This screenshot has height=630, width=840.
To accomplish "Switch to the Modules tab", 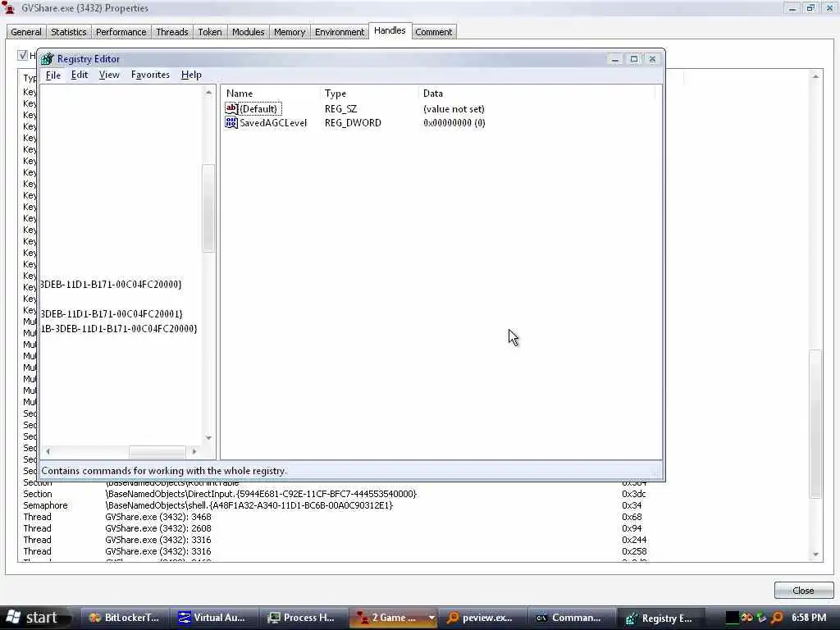I will pyautogui.click(x=248, y=32).
